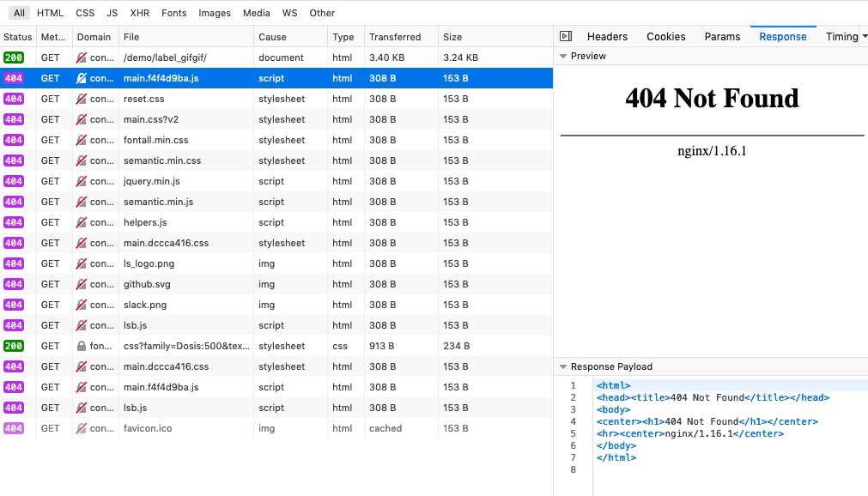
Task: Toggle the XHR requests filter
Action: pos(138,13)
